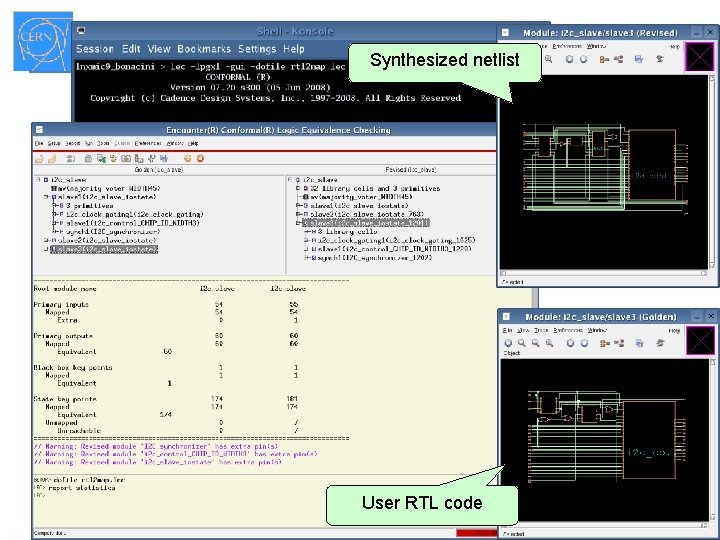The image size is (720, 540).
Task: Expand slave2(i2c_slave_iostate) in Golden tree
Action: [46, 240]
